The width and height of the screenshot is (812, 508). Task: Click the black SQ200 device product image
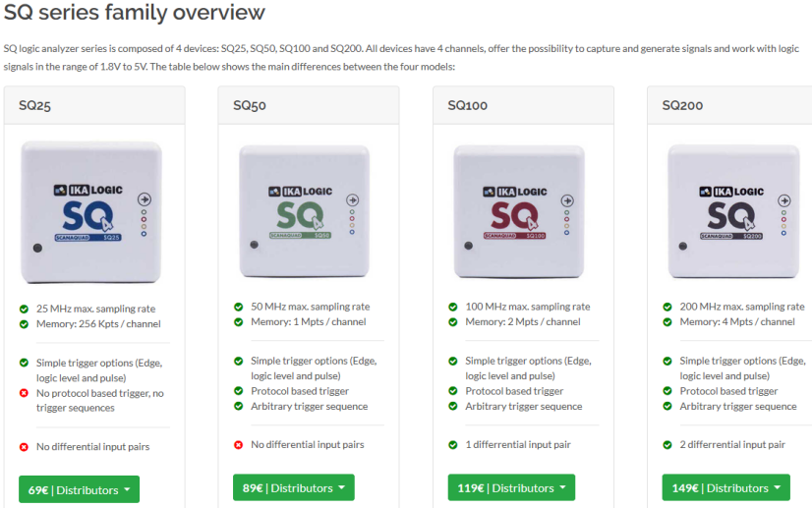[733, 211]
